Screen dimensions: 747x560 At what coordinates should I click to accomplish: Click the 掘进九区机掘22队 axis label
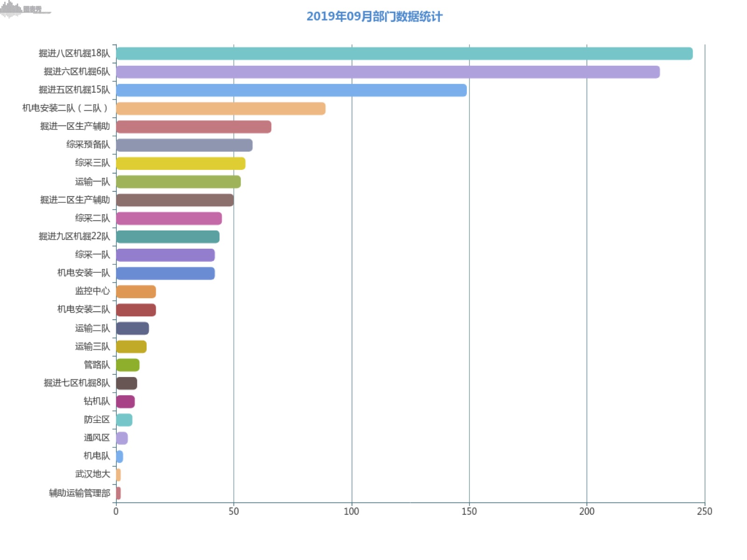click(x=74, y=237)
